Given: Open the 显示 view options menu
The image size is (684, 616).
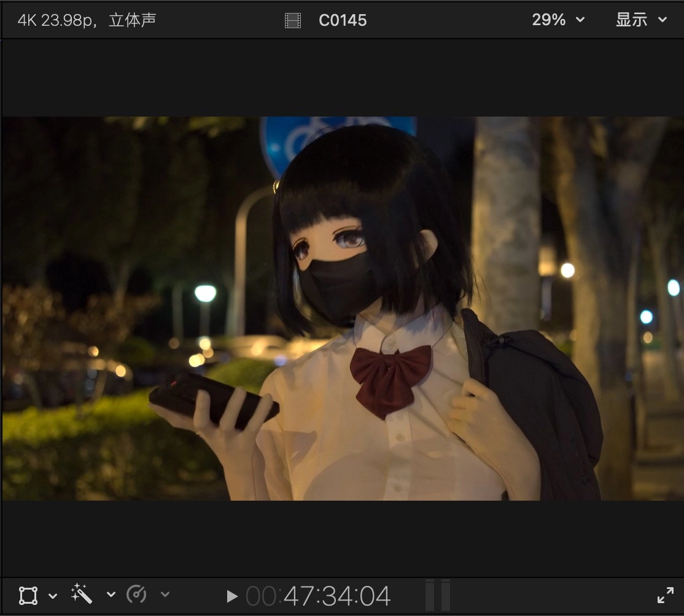Looking at the screenshot, I should click(x=641, y=20).
